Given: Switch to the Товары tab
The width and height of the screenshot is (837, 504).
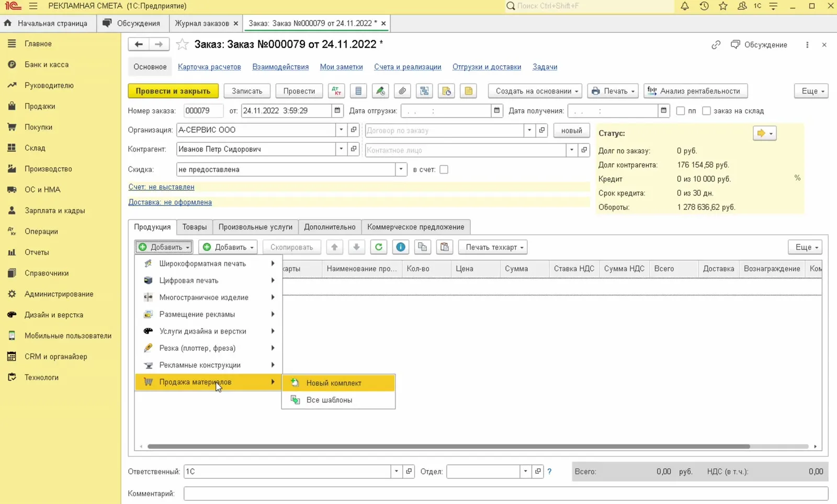Looking at the screenshot, I should [195, 227].
